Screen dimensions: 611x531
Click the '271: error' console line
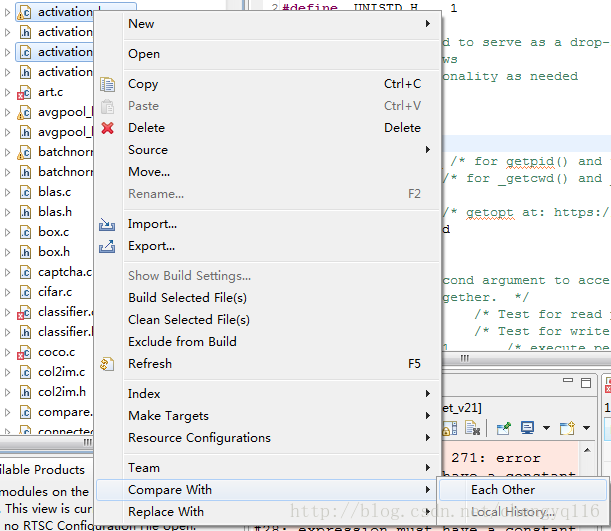[x=496, y=458]
